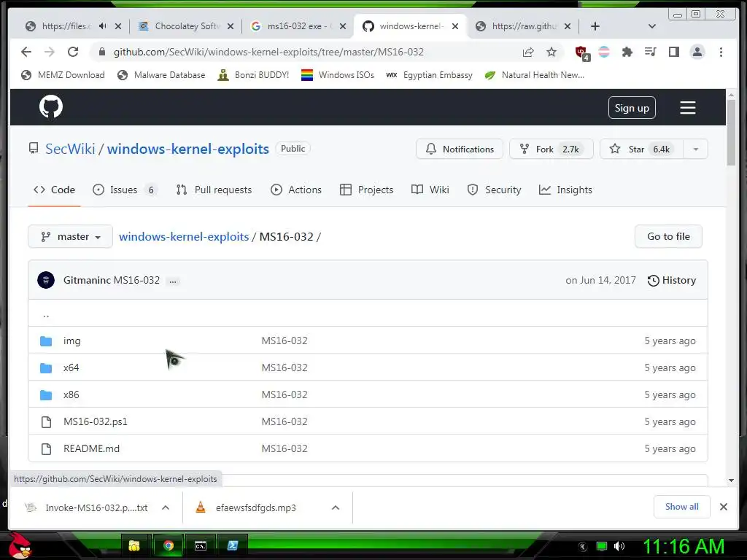Open the GitHub logo home link
Image resolution: width=747 pixels, height=560 pixels.
(x=51, y=106)
